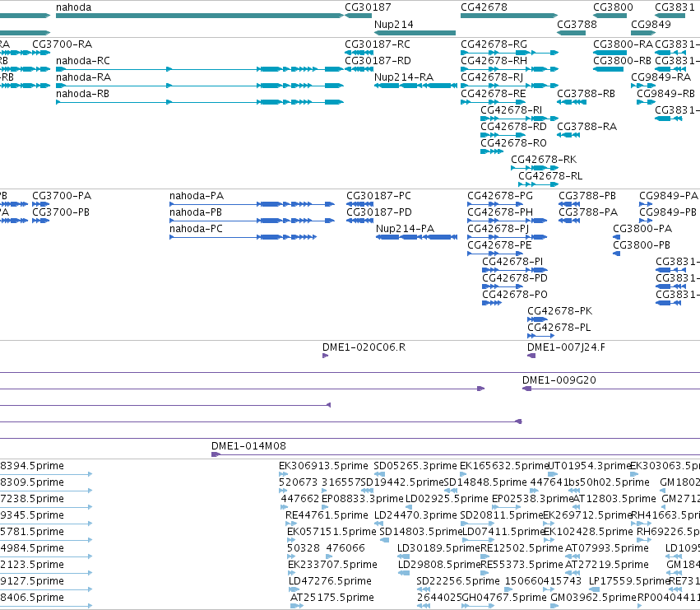700x610 pixels.
Task: Click the Nup214-PA protein label
Action: point(405,229)
